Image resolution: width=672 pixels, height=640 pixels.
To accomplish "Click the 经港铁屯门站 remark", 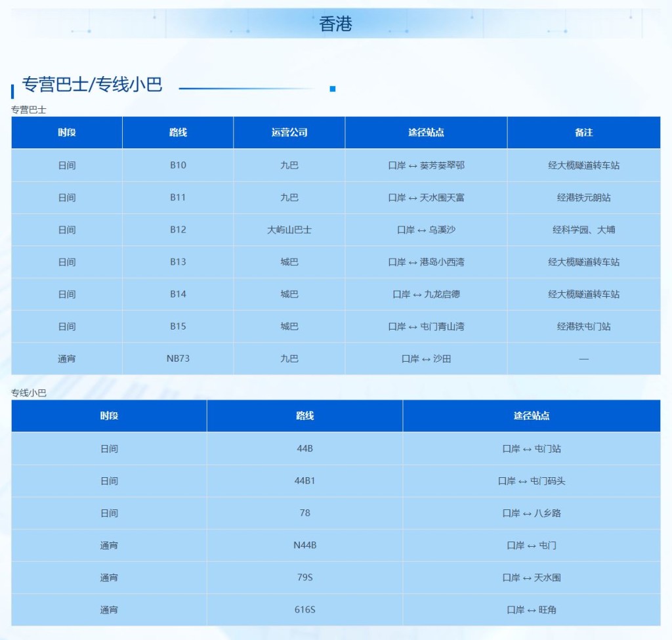I will click(x=583, y=326).
